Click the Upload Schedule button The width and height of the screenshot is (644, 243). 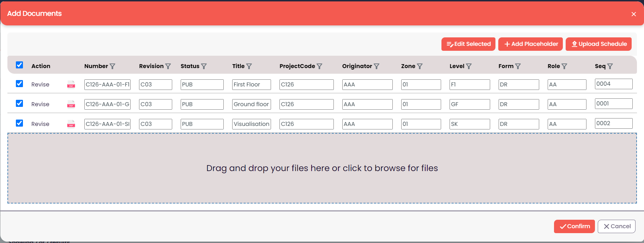(x=598, y=44)
